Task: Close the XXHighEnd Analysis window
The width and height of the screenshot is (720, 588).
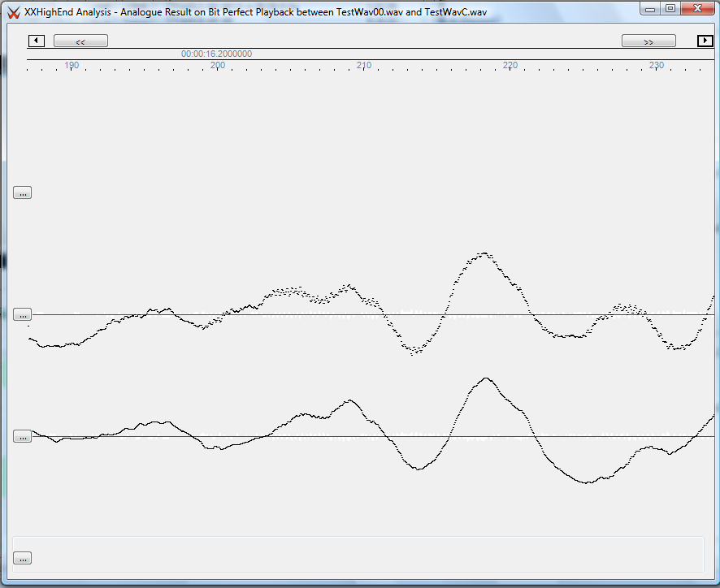Action: point(697,9)
